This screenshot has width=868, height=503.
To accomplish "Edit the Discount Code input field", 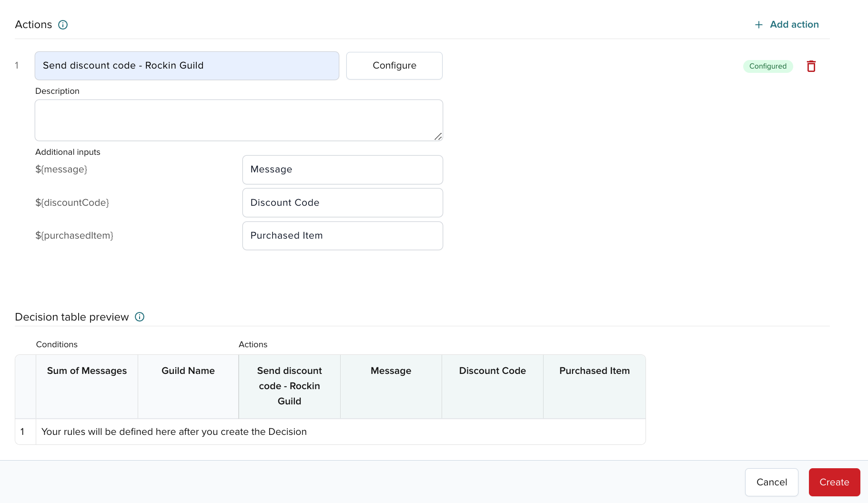I will tap(342, 203).
